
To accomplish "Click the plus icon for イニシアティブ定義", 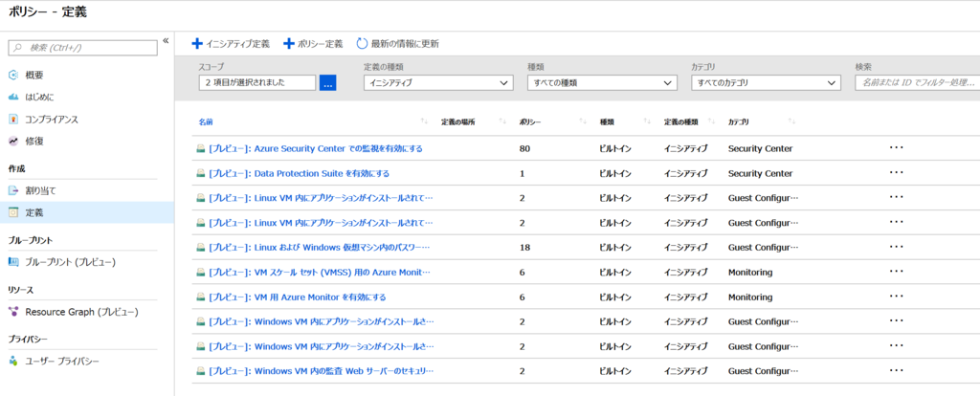I will [x=197, y=44].
